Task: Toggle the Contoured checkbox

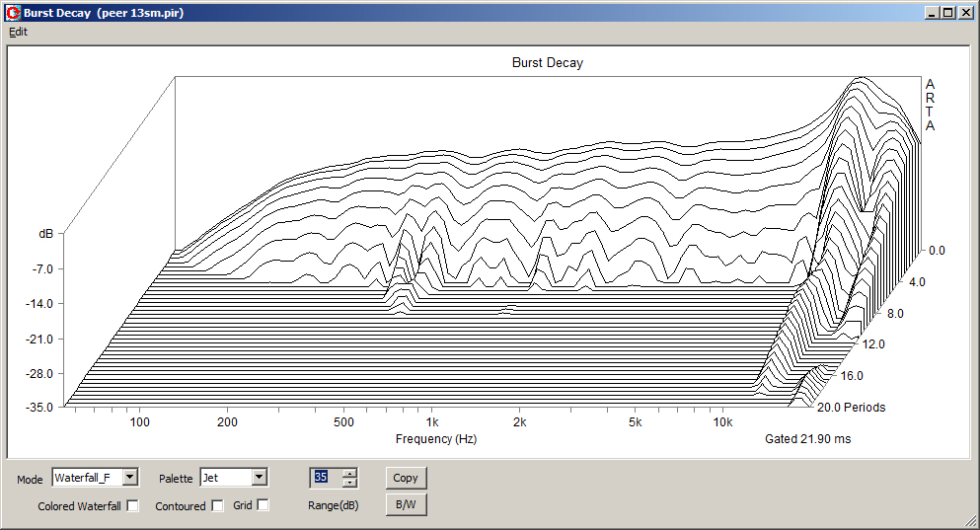Action: (218, 506)
